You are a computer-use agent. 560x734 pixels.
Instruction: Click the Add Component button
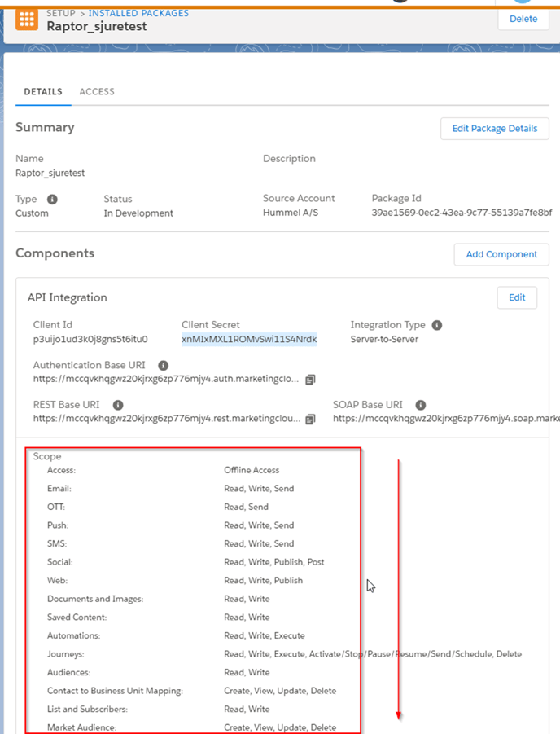[501, 254]
